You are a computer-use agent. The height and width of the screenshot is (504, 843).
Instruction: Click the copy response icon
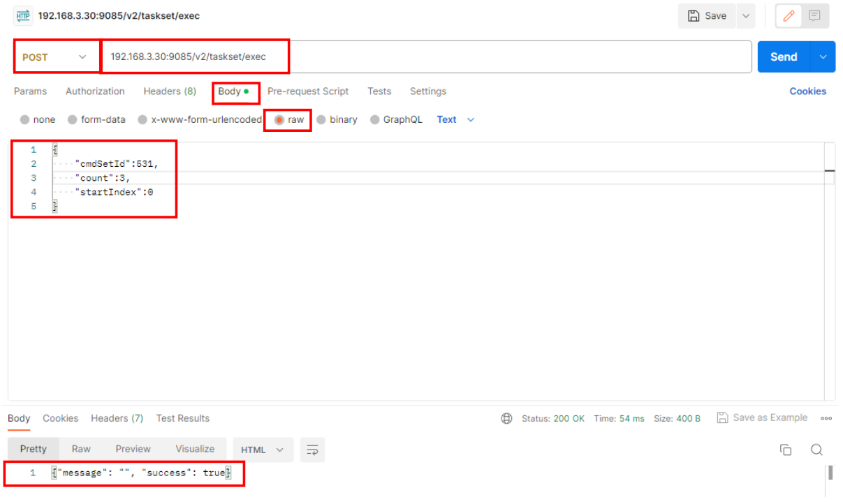pyautogui.click(x=786, y=450)
